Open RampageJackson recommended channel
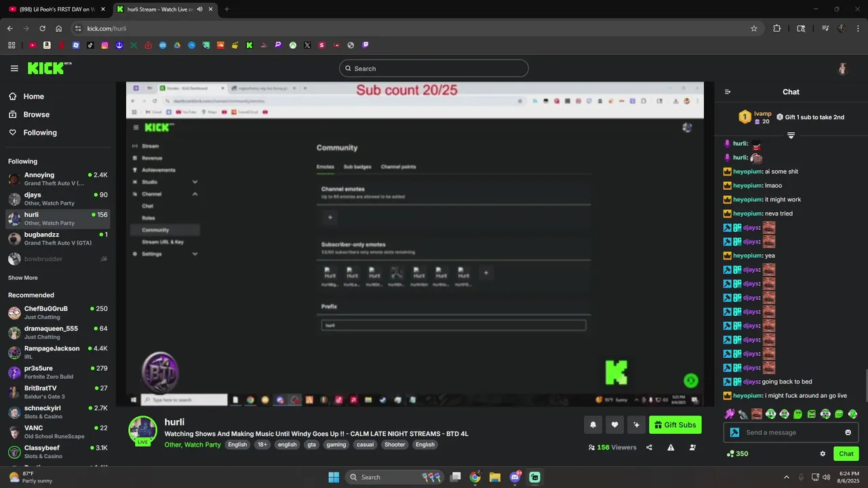The image size is (868, 488). point(58,352)
